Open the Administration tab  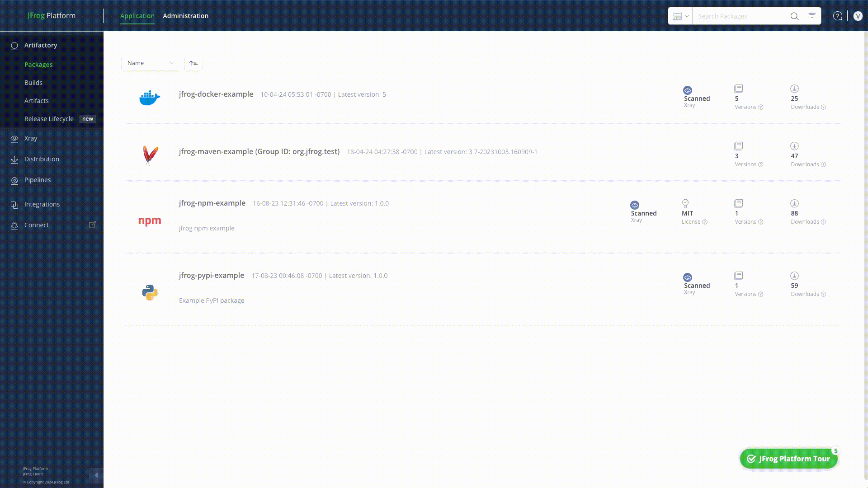click(x=185, y=16)
